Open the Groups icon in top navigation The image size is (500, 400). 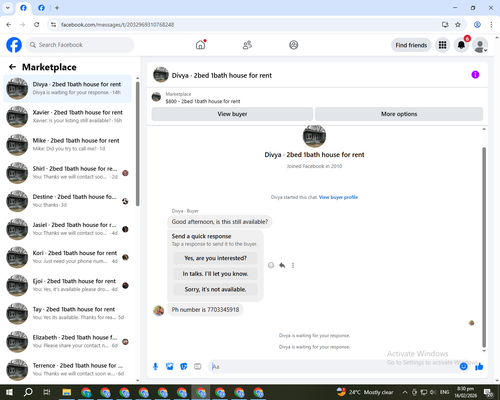tap(294, 45)
